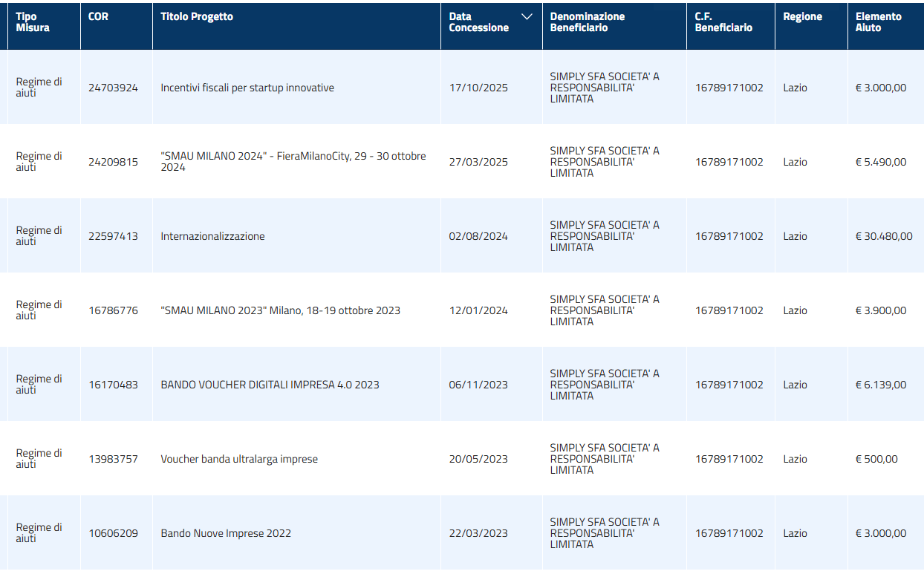
Task: Select the concession date 22/03/2023
Action: [x=478, y=533]
